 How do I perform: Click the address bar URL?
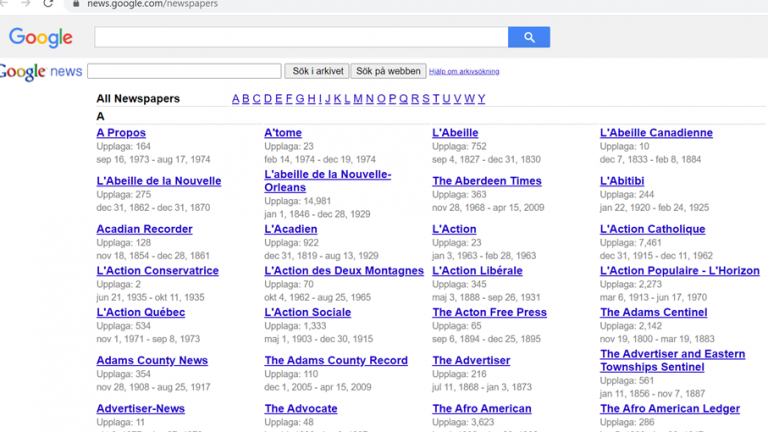pos(152,4)
